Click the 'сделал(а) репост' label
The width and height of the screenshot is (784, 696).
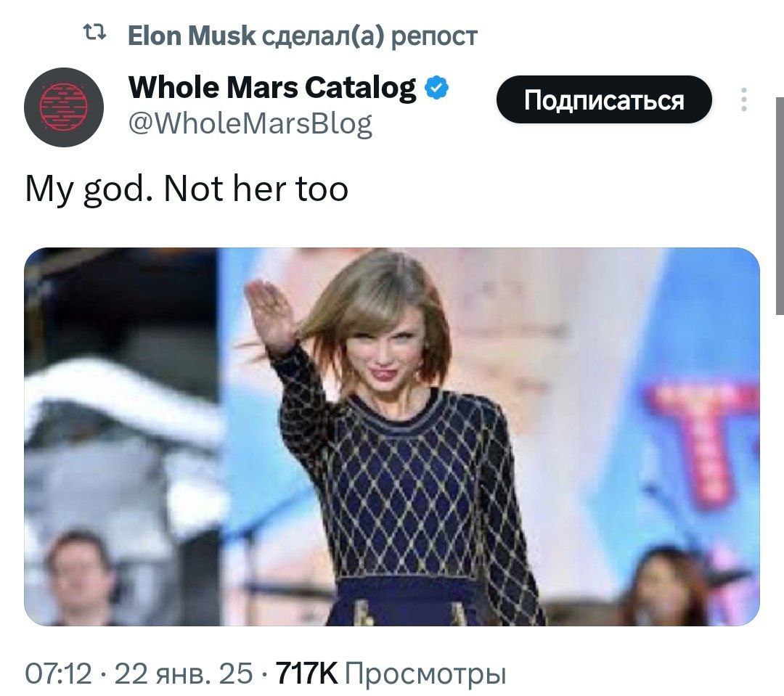click(x=369, y=36)
